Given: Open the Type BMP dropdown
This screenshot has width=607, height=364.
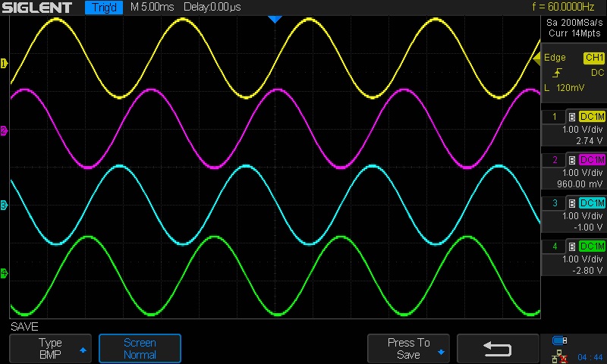Looking at the screenshot, I should tap(49, 349).
